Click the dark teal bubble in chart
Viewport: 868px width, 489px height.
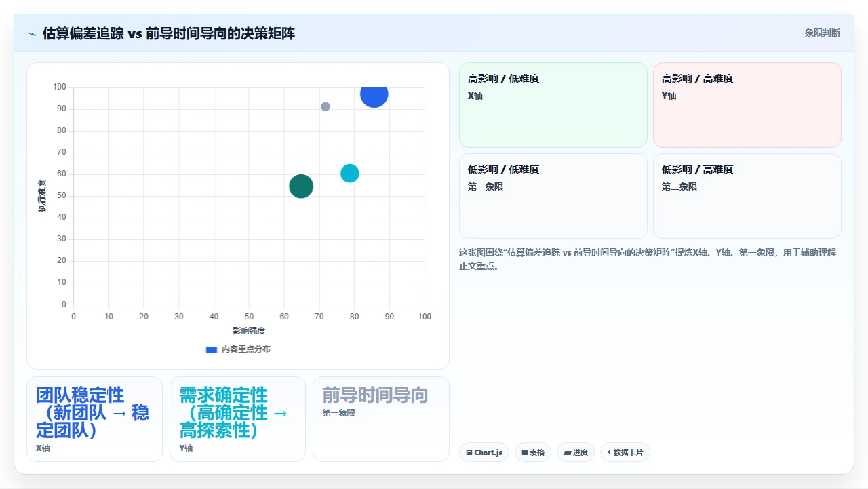click(x=301, y=186)
